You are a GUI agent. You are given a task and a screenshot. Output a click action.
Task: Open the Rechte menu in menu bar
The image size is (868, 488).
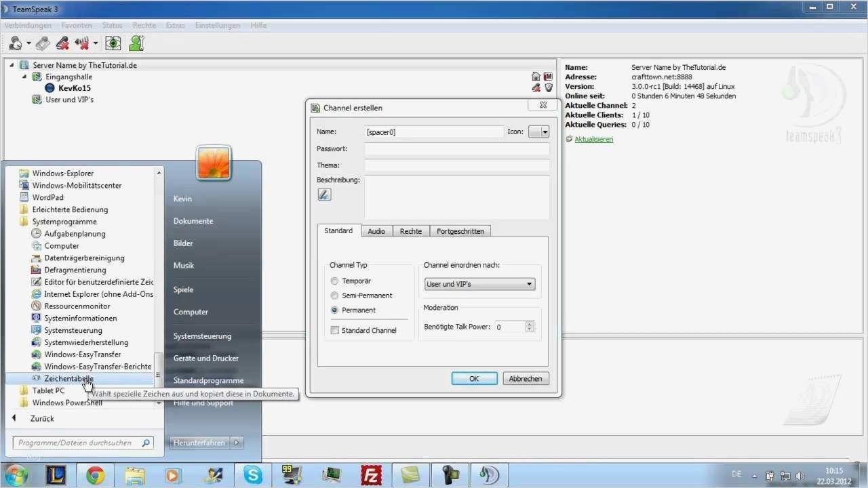tap(144, 25)
